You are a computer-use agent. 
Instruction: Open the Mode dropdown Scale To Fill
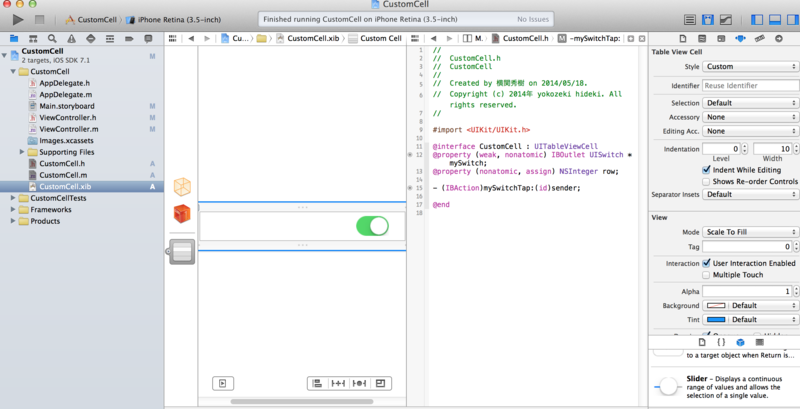click(x=751, y=232)
